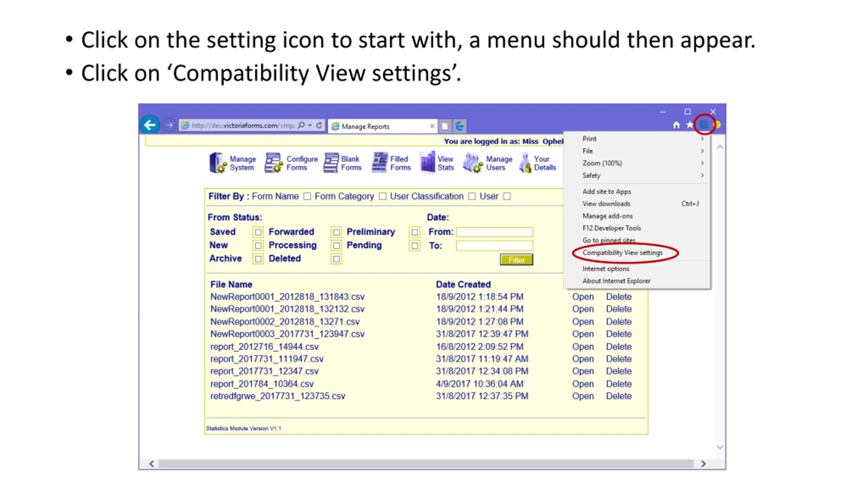868x488 pixels.
Task: Expand the Print submenu
Action: tap(637, 139)
